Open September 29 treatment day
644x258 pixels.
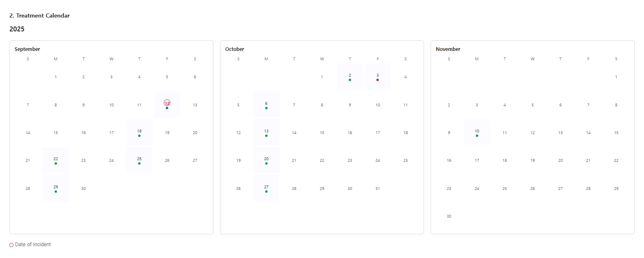[x=56, y=188]
